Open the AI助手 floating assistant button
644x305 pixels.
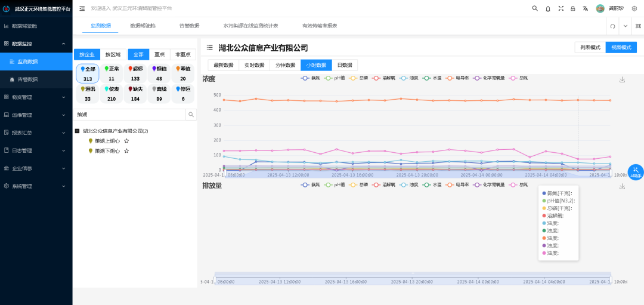pos(636,172)
